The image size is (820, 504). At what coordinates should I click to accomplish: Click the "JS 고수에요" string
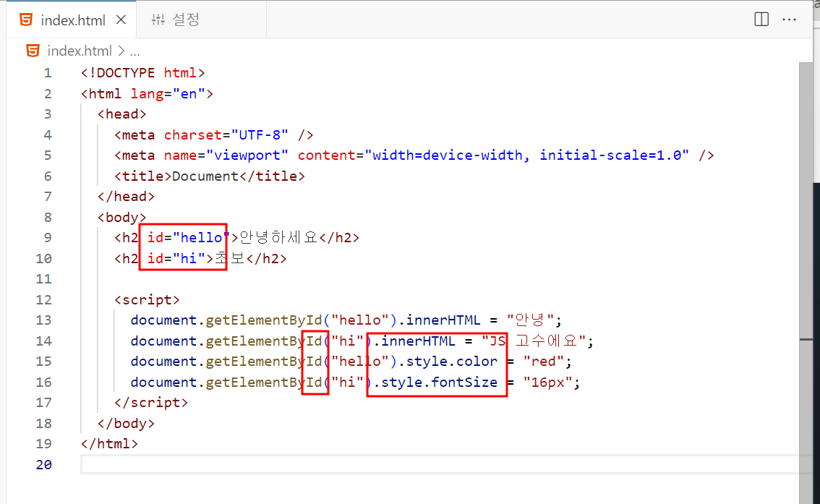click(534, 341)
